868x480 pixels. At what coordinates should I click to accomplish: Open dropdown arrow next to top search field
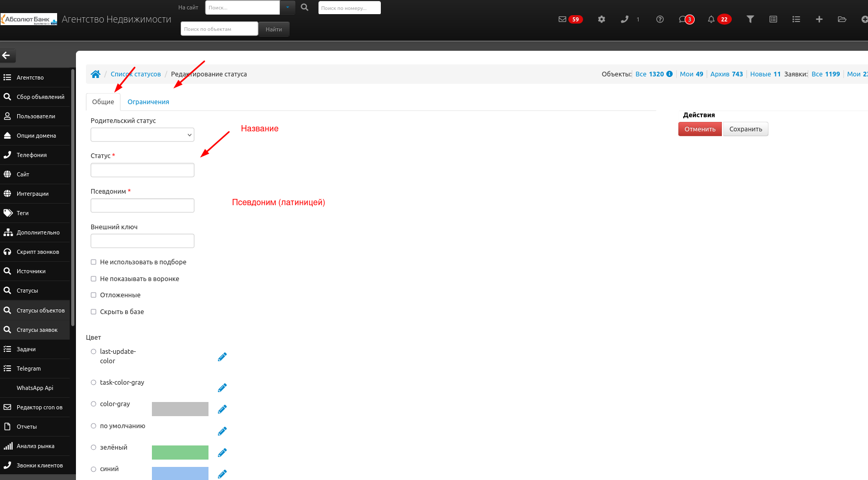pyautogui.click(x=288, y=7)
